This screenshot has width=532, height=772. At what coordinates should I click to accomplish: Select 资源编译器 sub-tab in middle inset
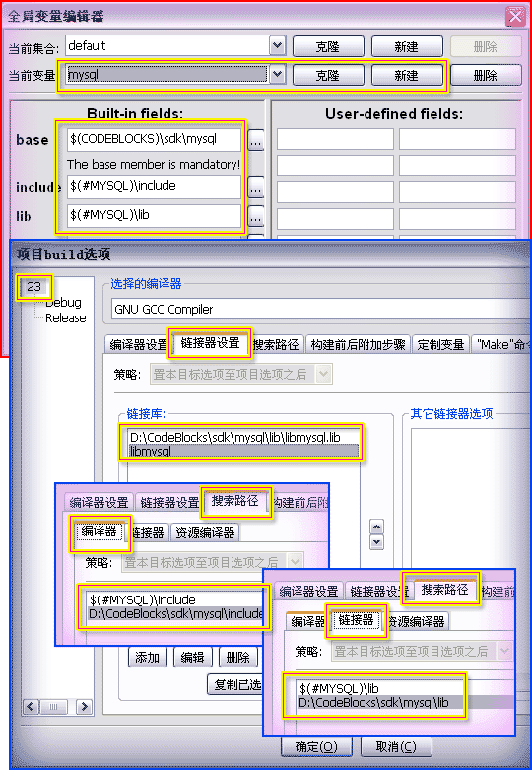[205, 533]
